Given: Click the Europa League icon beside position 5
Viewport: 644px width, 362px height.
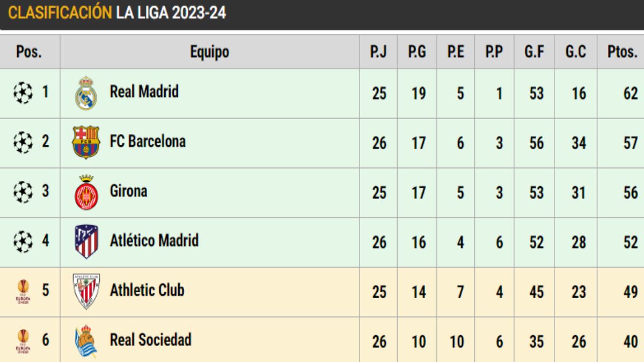Looking at the screenshot, I should pyautogui.click(x=23, y=291).
